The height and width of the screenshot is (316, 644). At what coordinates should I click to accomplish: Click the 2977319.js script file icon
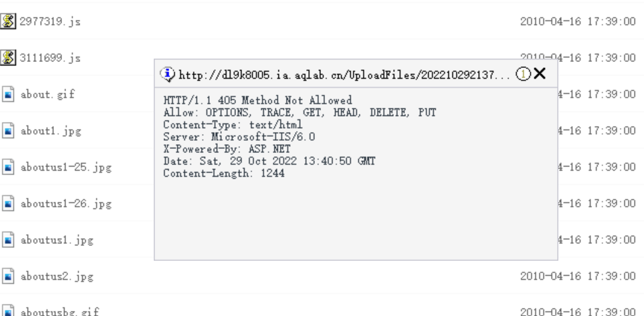point(6,22)
